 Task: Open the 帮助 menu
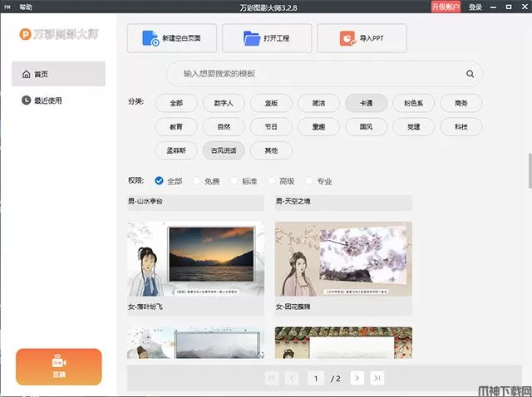pos(26,7)
